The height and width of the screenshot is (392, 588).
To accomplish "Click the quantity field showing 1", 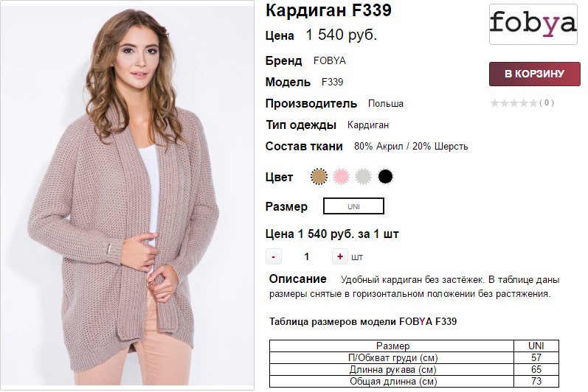I will pyautogui.click(x=307, y=256).
